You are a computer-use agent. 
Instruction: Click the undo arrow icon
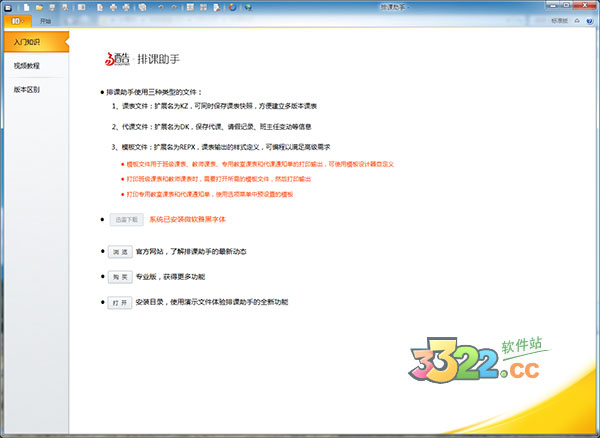(161, 7)
